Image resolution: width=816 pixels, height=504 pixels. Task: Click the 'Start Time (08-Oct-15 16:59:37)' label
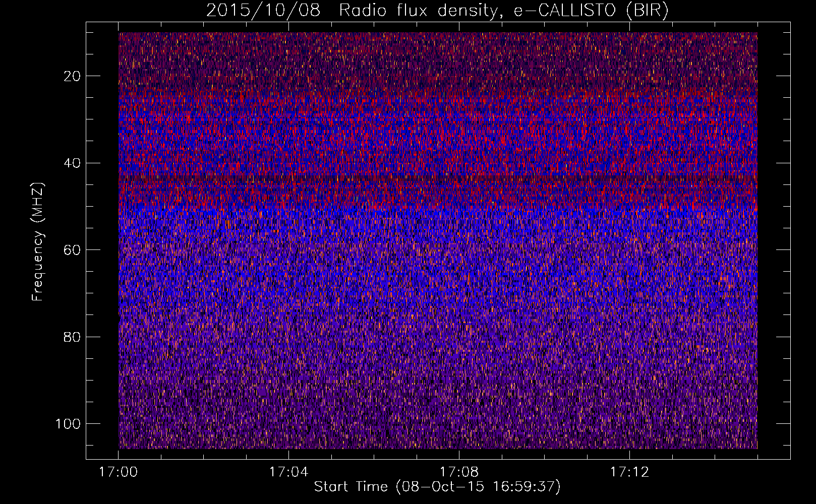pos(437,487)
